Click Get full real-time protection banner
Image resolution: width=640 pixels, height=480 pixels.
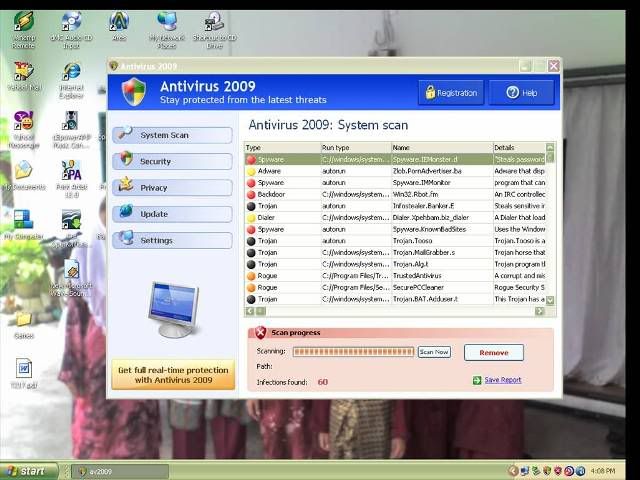coord(173,375)
